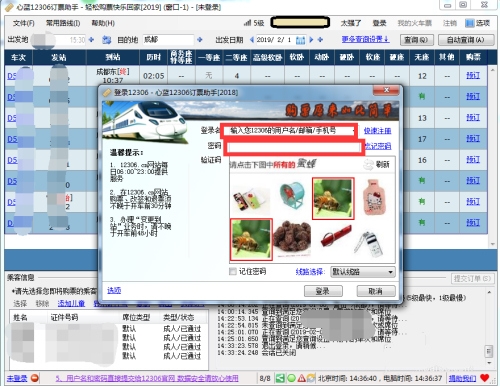
Task: Click the 线路选择 link
Action: [310, 272]
